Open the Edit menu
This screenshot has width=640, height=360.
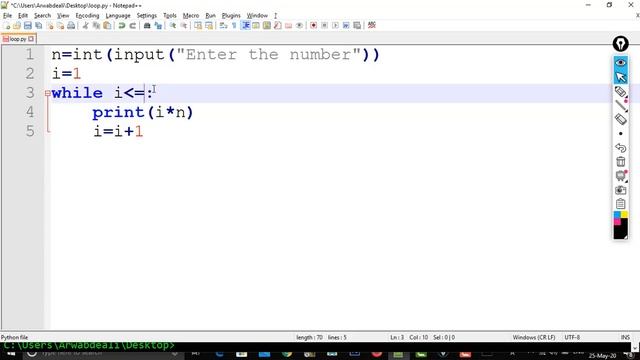[x=23, y=16]
